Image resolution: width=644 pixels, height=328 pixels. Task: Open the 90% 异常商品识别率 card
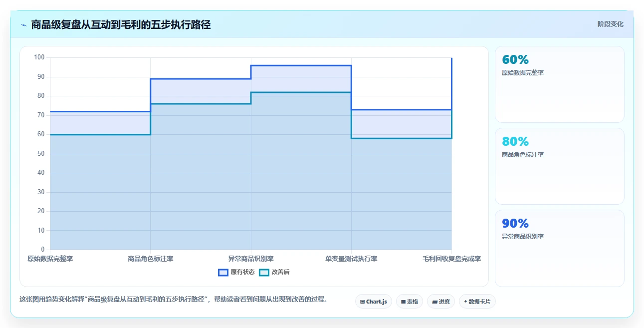coord(559,248)
